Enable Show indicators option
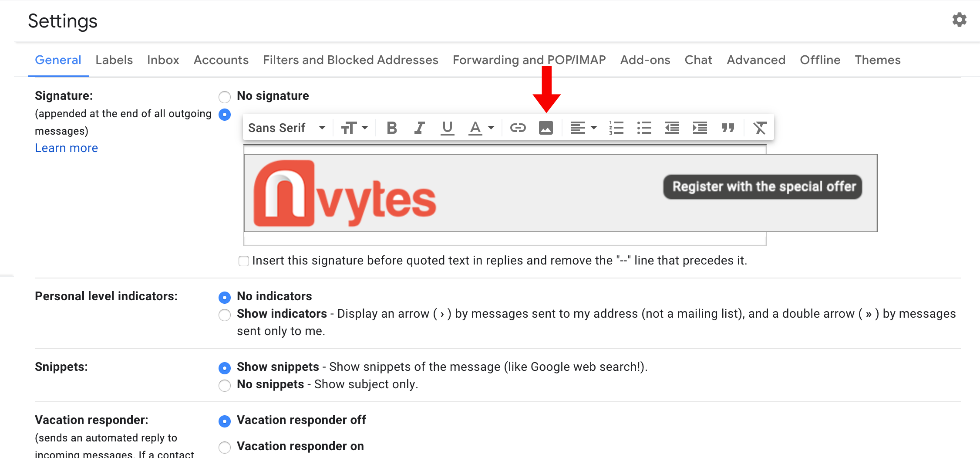The width and height of the screenshot is (980, 458). tap(225, 315)
